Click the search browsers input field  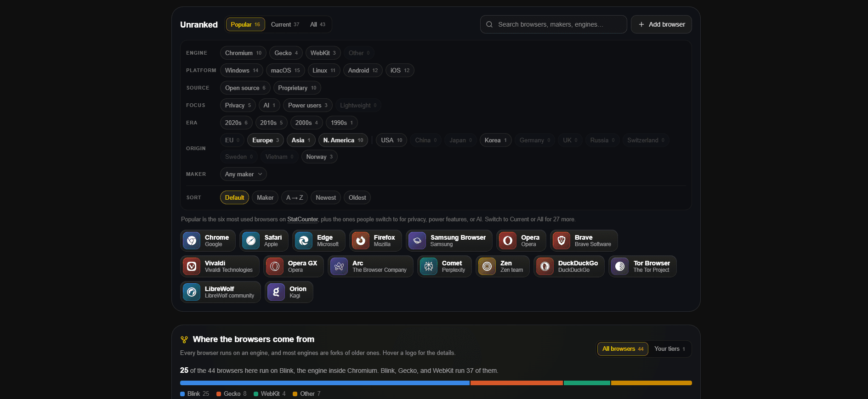[x=554, y=24]
